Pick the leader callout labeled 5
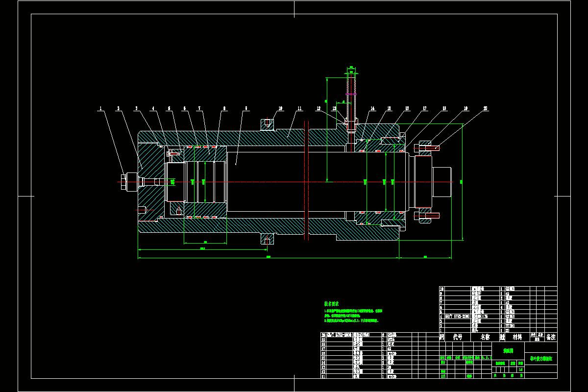Viewport: 588px width, 392px height. pos(169,108)
